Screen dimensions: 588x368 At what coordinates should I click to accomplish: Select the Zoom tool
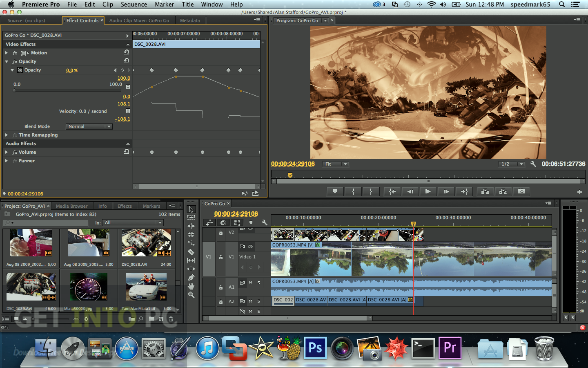(x=191, y=295)
